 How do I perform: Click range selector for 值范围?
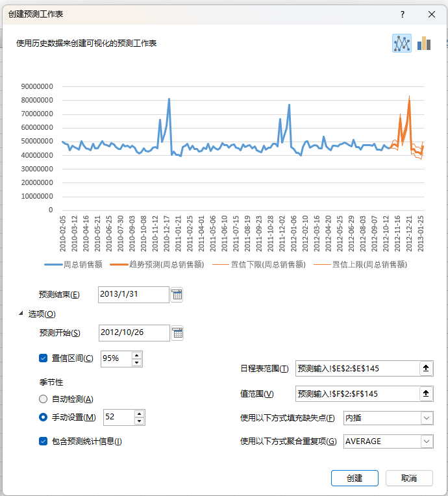pyautogui.click(x=426, y=393)
